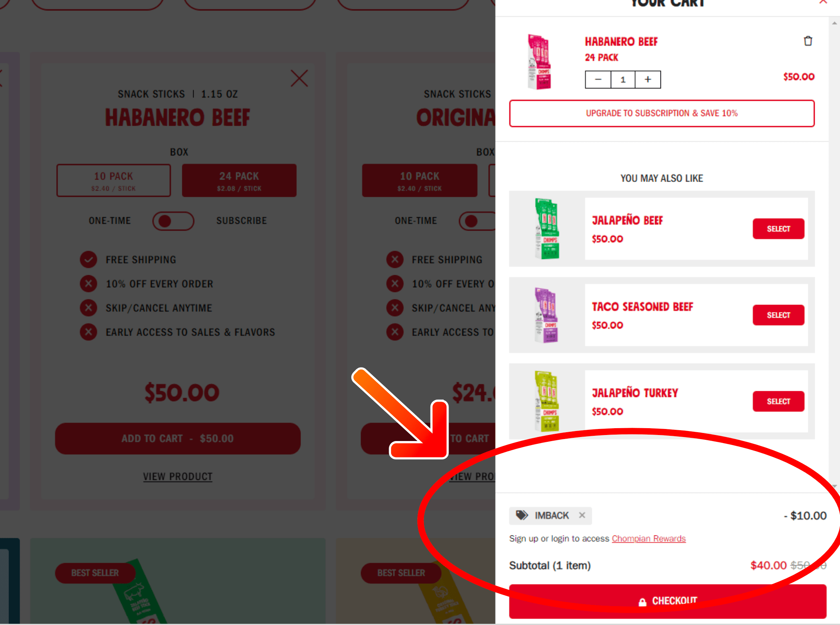This screenshot has width=840, height=625.
Task: Delete Habanero Beef with the trash icon
Action: [x=808, y=41]
